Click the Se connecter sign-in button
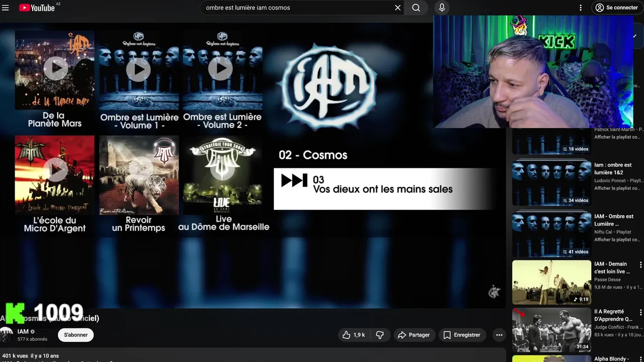 point(616,8)
